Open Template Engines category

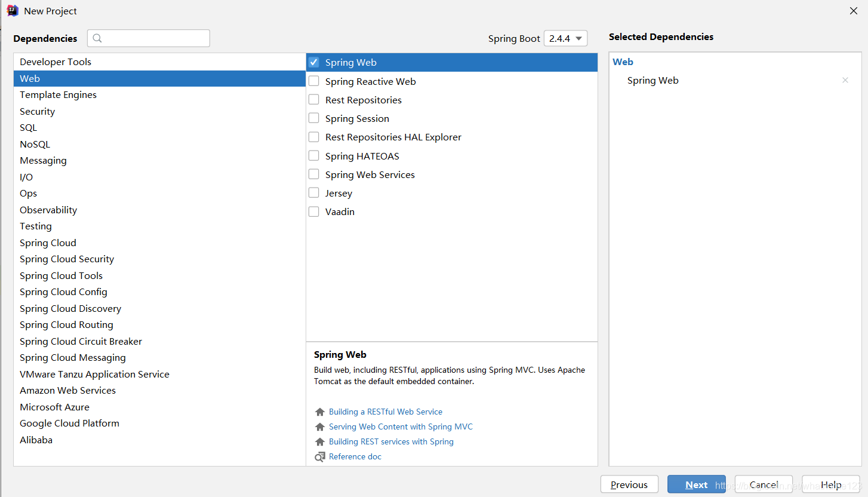[159, 95]
